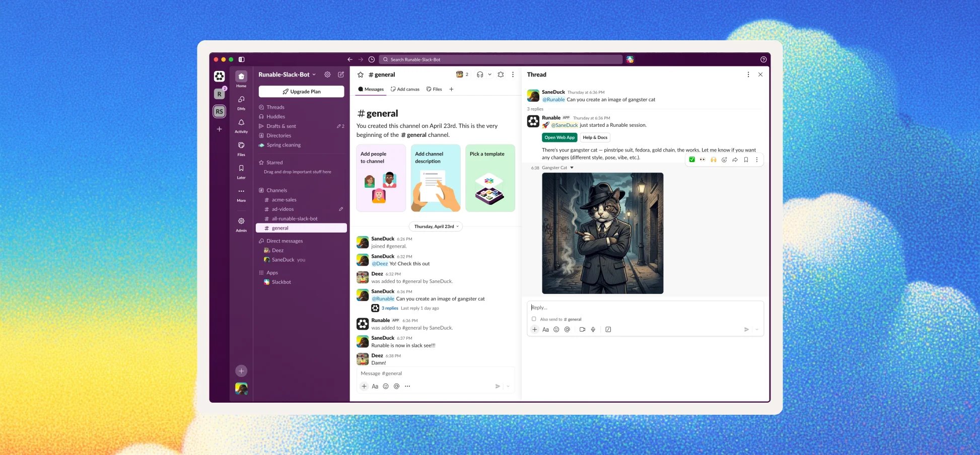Add a new tab with plus icon

coord(451,89)
